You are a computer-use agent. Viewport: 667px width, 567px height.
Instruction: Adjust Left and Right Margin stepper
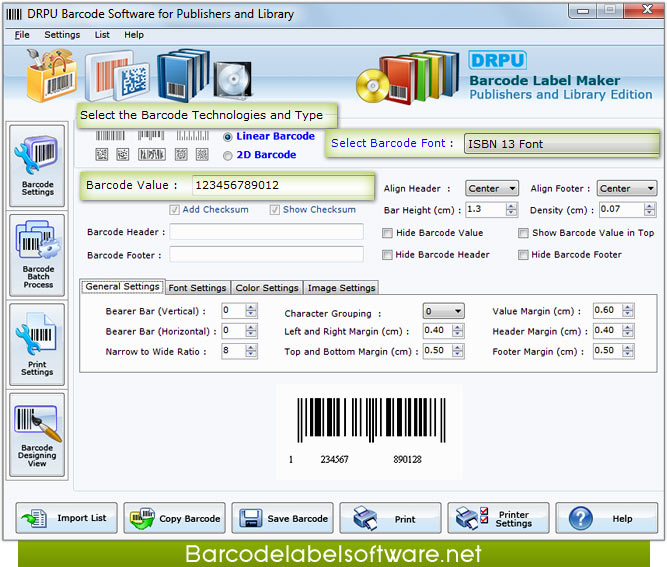pyautogui.click(x=457, y=331)
